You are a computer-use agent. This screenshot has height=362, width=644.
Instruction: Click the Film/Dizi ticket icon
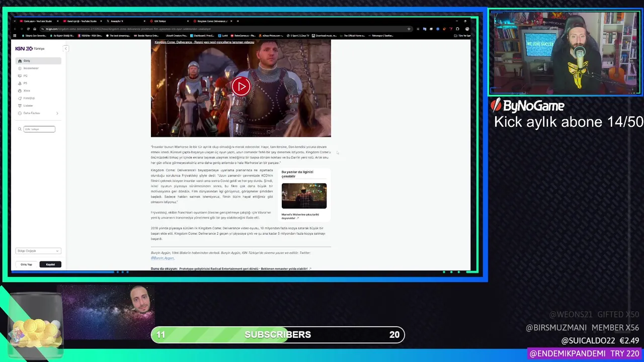[x=20, y=98]
